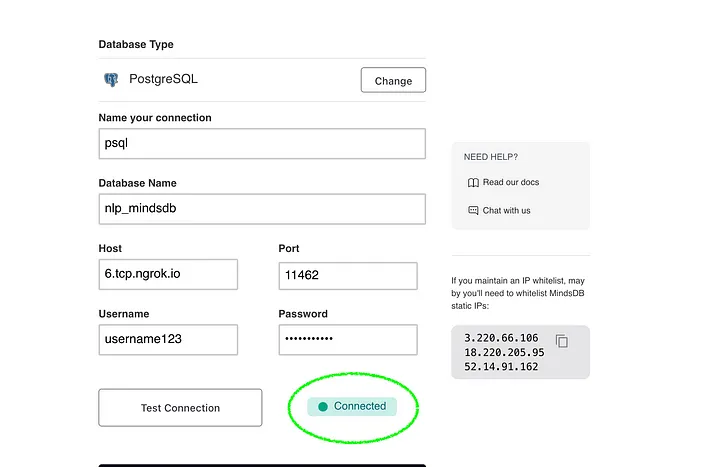The height and width of the screenshot is (467, 720).
Task: Run Test Connection
Action: [x=180, y=408]
